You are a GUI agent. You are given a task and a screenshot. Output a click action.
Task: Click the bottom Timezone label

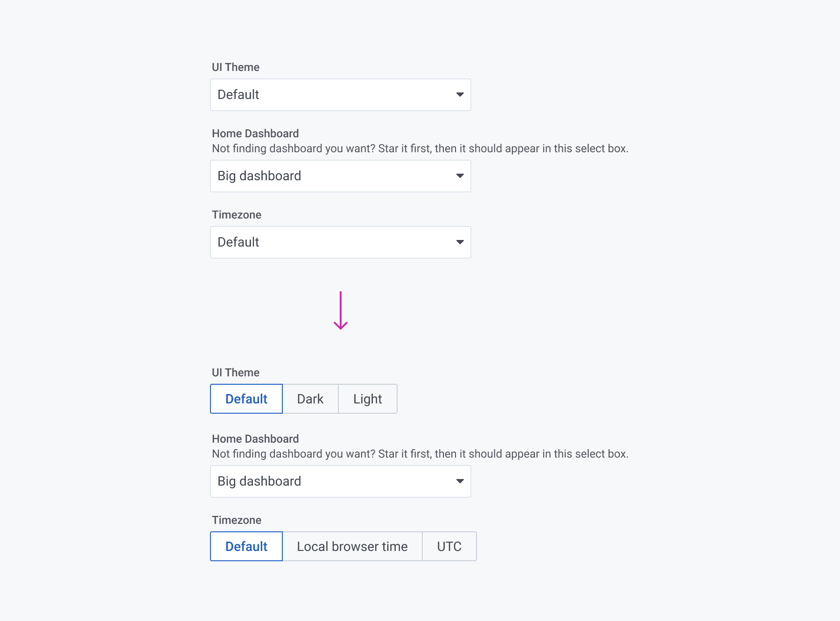pos(237,520)
